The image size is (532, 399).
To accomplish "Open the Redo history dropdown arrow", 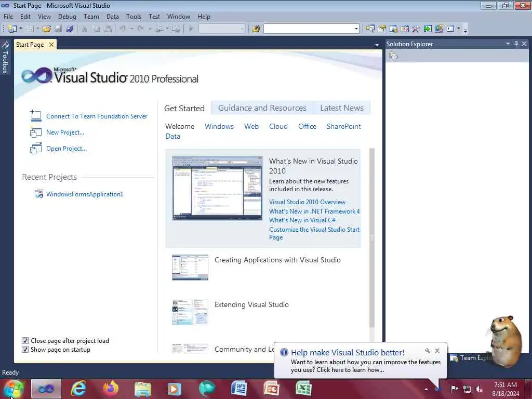I will coord(150,29).
